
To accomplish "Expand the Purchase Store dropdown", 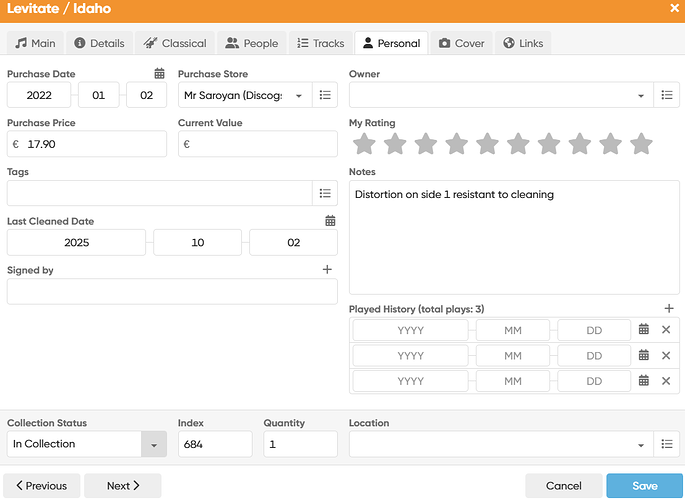I will pos(299,96).
